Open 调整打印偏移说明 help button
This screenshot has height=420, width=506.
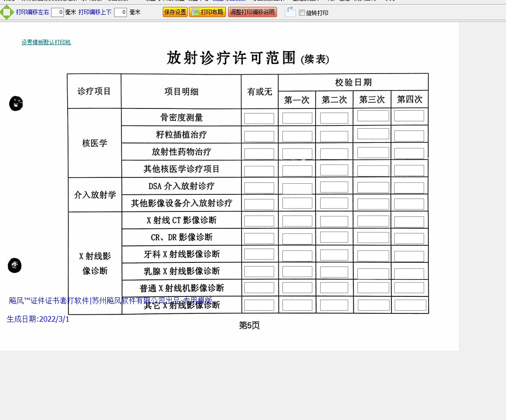pos(253,12)
